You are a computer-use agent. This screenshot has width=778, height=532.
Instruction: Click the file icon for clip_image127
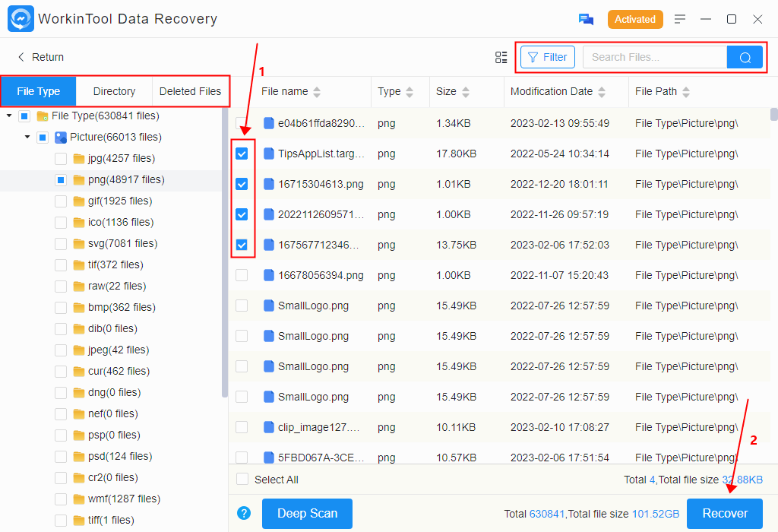[268, 427]
